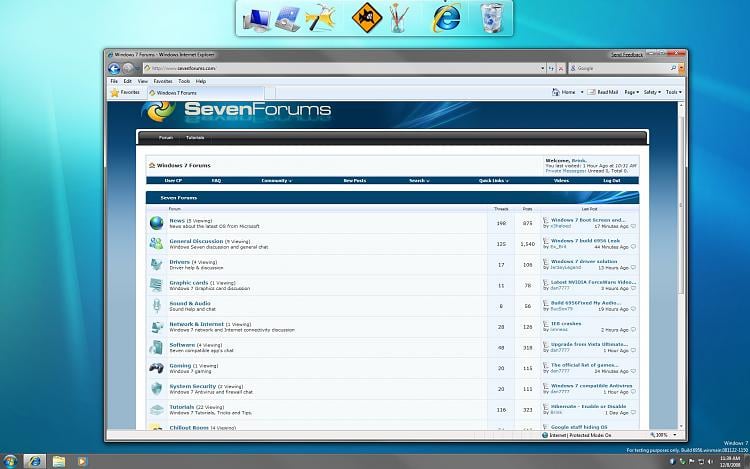Click the News forum globe icon
This screenshot has width=750, height=469.
point(156,223)
